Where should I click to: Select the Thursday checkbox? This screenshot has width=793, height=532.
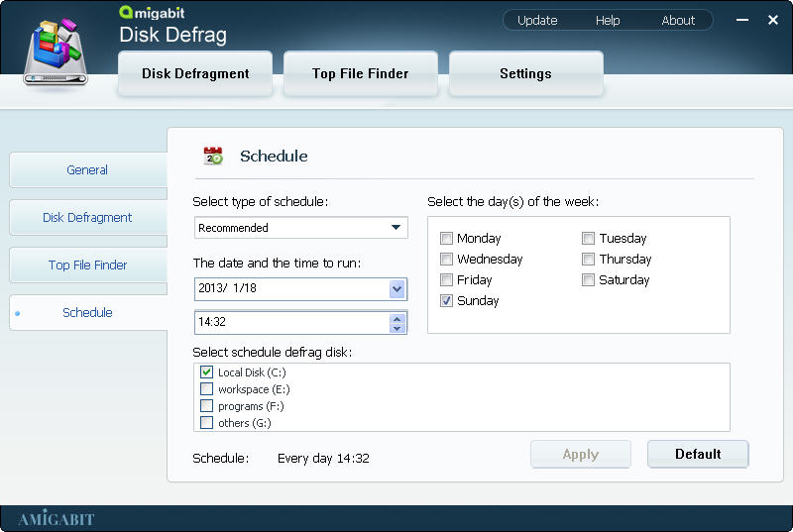(588, 260)
